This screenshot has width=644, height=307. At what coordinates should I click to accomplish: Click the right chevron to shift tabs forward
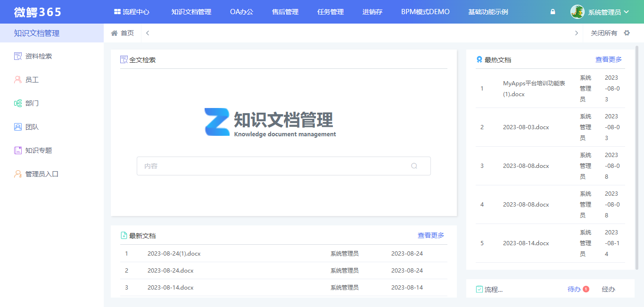point(577,33)
